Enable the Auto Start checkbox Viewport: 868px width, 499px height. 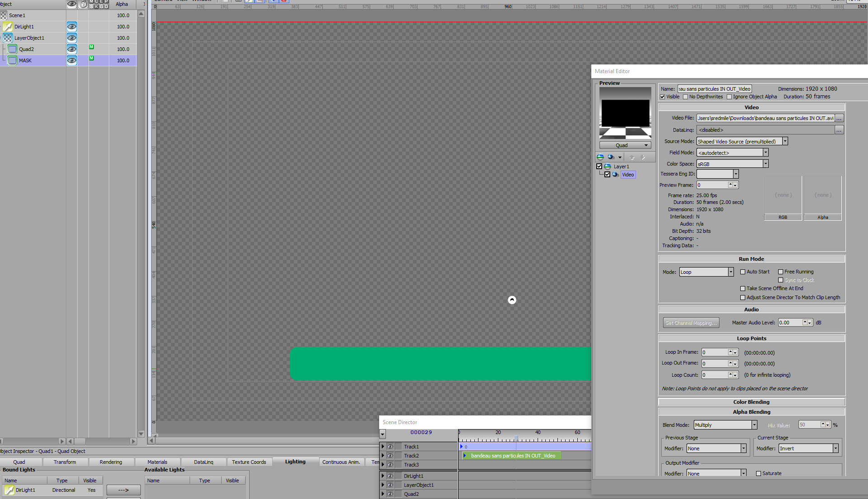743,272
